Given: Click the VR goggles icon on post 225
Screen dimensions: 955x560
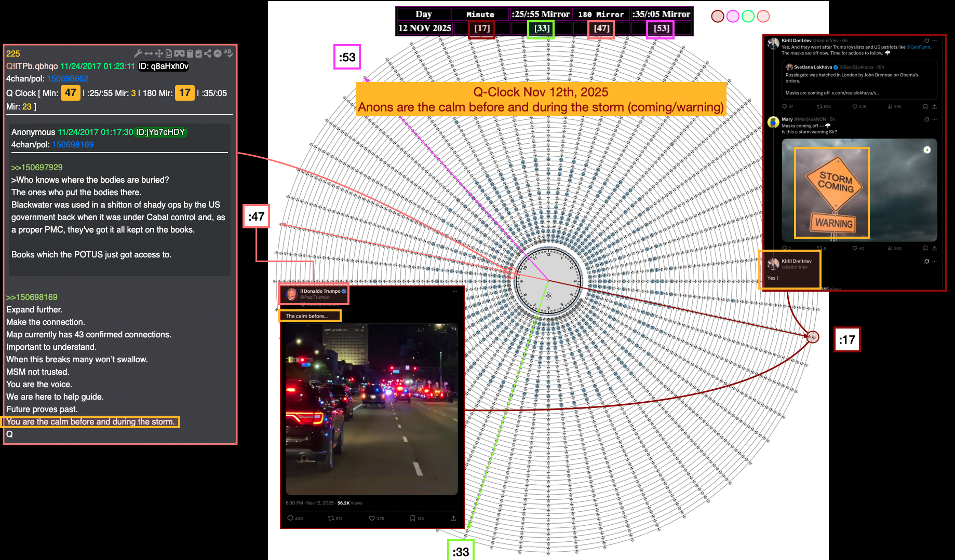Looking at the screenshot, I should [x=179, y=53].
